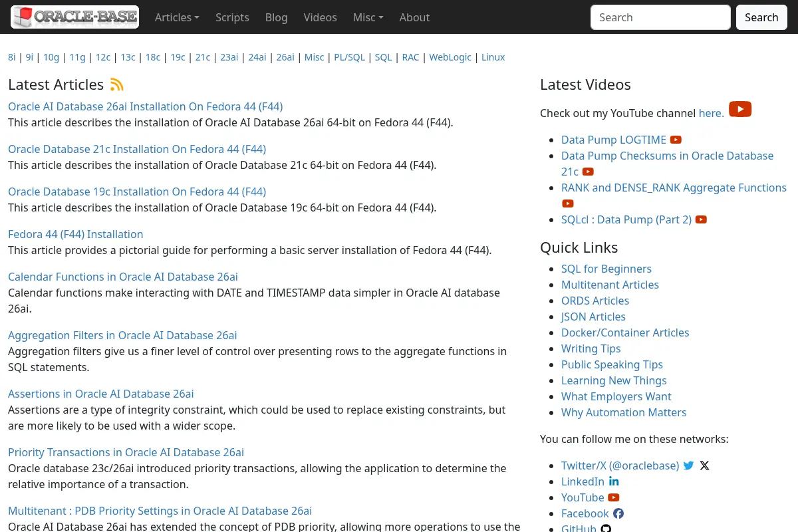
Task: Open the 9i version link
Action: [x=29, y=57]
